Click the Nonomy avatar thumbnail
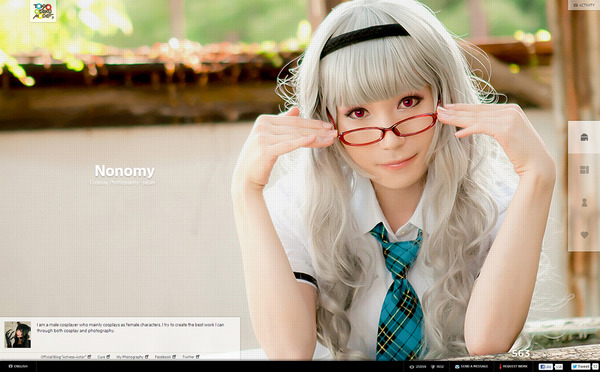600x372 pixels. tap(18, 334)
